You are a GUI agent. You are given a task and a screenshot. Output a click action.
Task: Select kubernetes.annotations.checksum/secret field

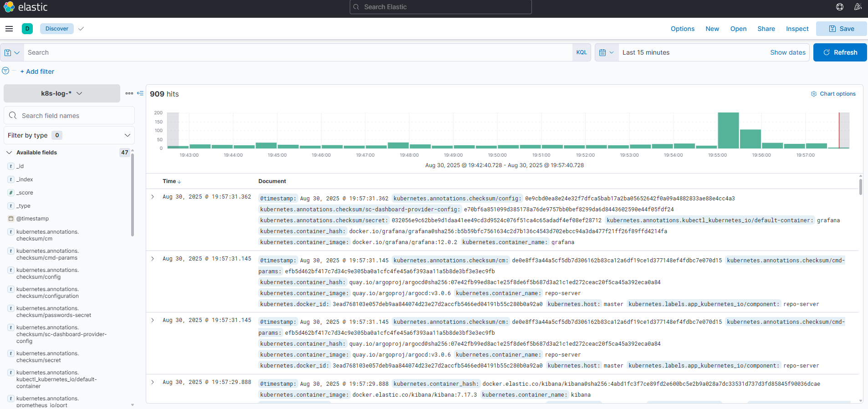pyautogui.click(x=47, y=357)
